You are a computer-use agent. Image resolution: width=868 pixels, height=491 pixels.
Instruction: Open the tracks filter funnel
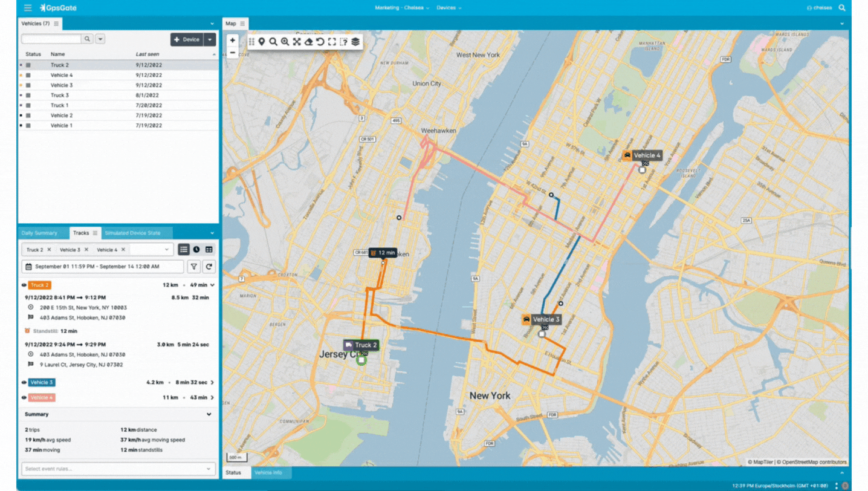tap(193, 267)
